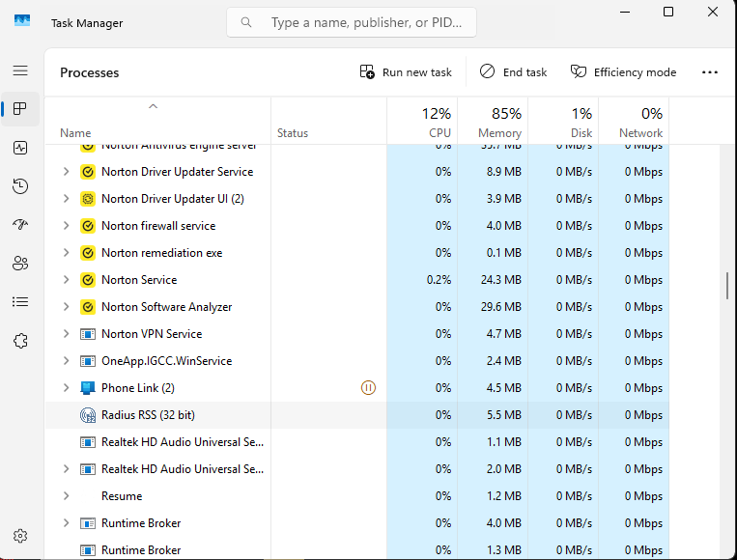
Task: Sort processes by CPU column
Action: (x=422, y=122)
